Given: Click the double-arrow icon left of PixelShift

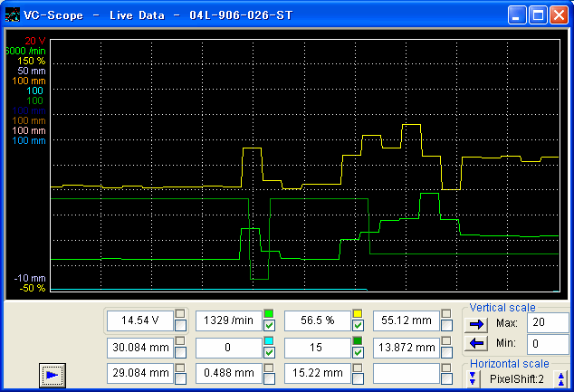Looking at the screenshot, I should (x=473, y=378).
